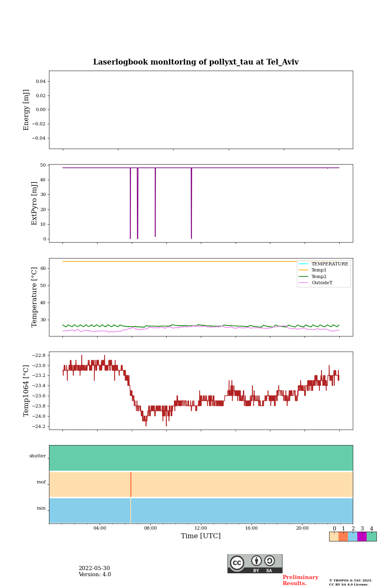
Task: Click the attribution person icon in license badge
Action: point(256,561)
